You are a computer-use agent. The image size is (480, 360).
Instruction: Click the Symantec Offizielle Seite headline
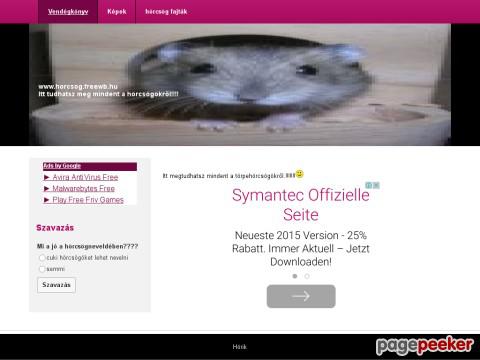(301, 205)
